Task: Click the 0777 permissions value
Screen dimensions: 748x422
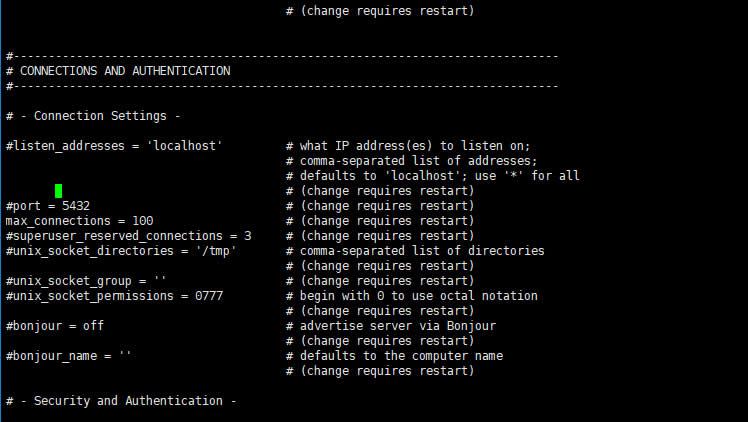Action: click(x=209, y=296)
